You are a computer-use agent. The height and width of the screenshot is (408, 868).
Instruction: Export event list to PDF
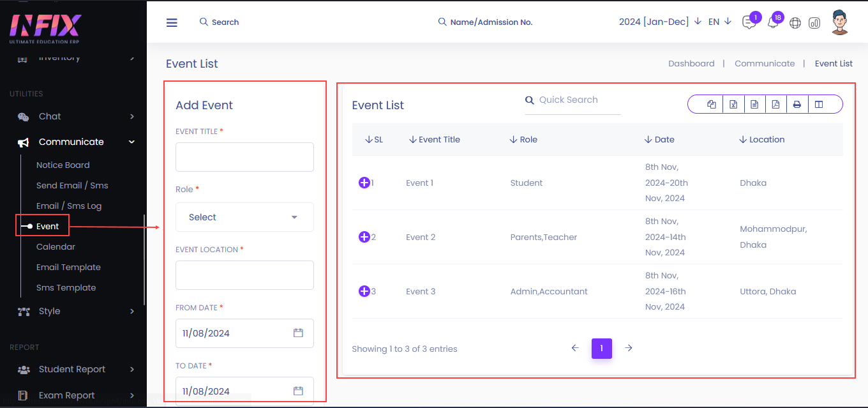[775, 105]
